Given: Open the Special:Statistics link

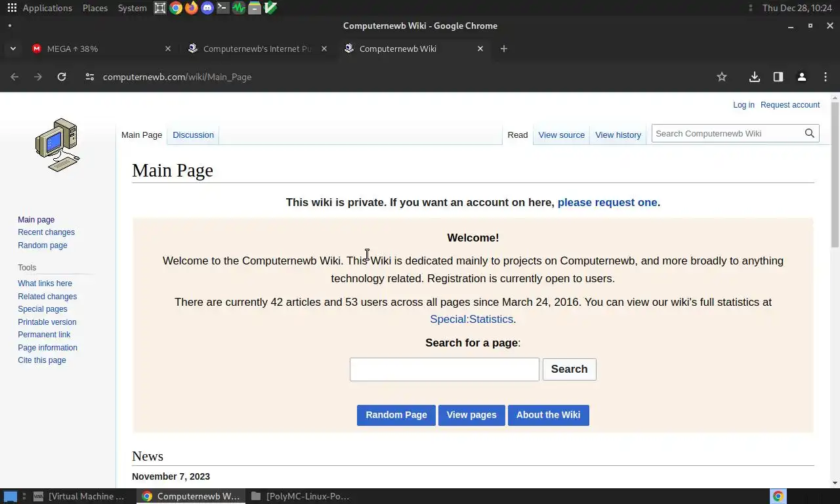Looking at the screenshot, I should (x=471, y=320).
